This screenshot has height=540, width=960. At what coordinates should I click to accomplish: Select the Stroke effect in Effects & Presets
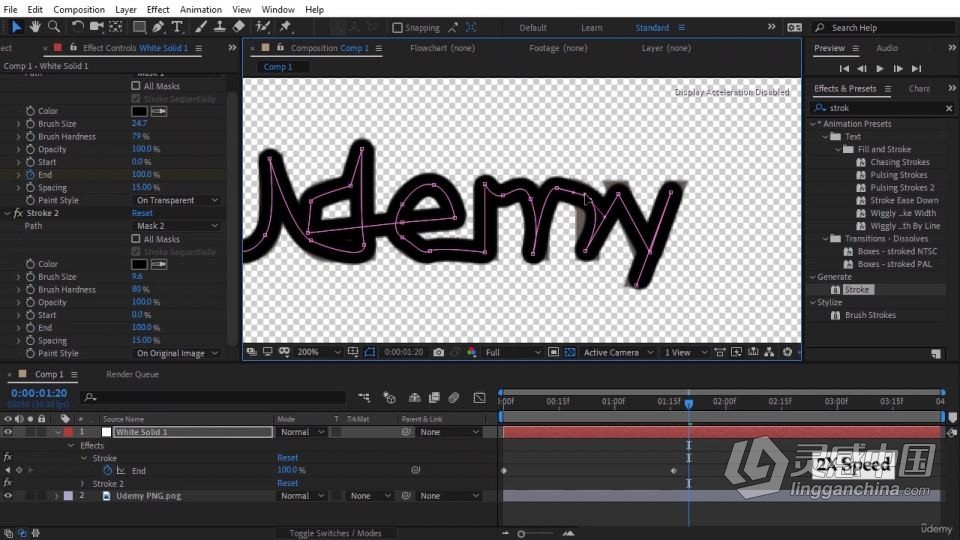pos(857,290)
